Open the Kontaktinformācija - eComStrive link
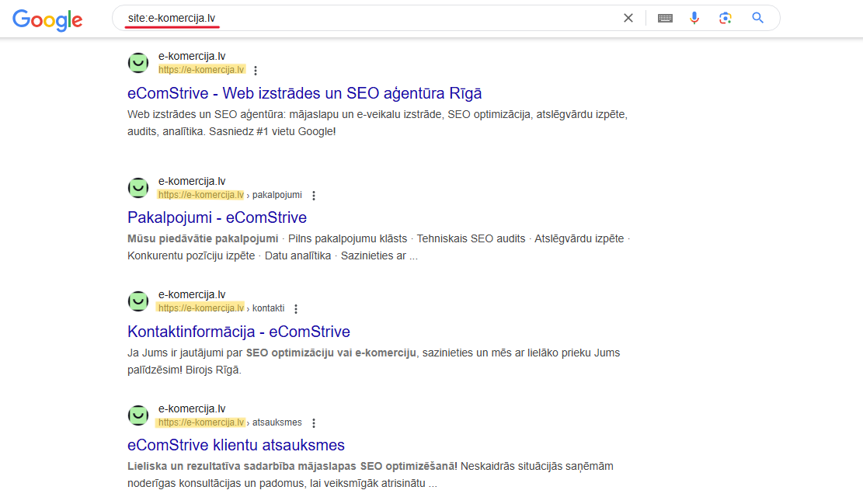The image size is (863, 504). pyautogui.click(x=239, y=331)
